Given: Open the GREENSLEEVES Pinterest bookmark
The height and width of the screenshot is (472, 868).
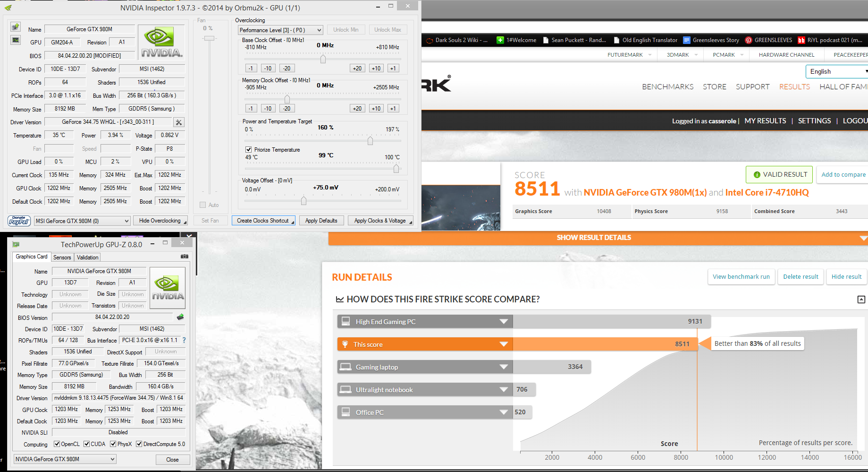Looking at the screenshot, I should point(768,40).
